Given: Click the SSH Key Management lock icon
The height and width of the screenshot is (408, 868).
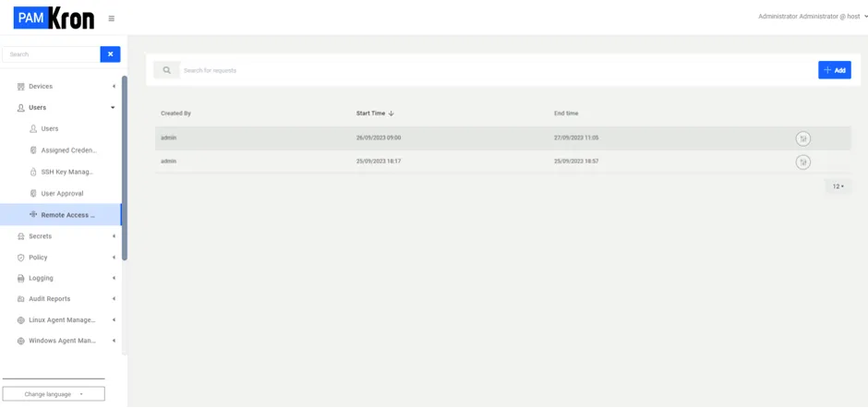Looking at the screenshot, I should pyautogui.click(x=33, y=173).
